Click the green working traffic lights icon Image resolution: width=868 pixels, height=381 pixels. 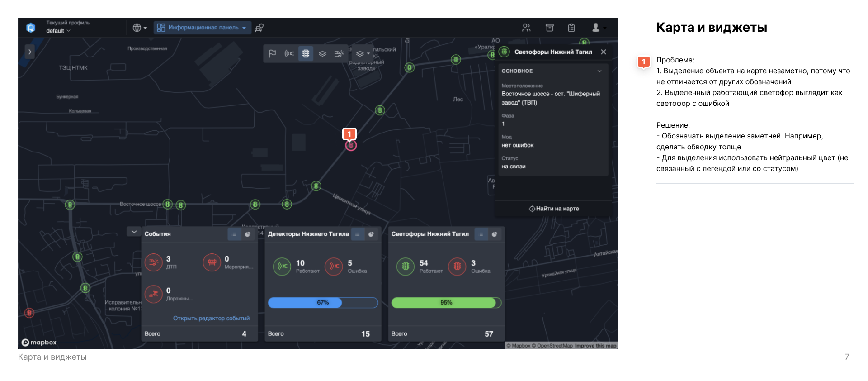coord(406,267)
